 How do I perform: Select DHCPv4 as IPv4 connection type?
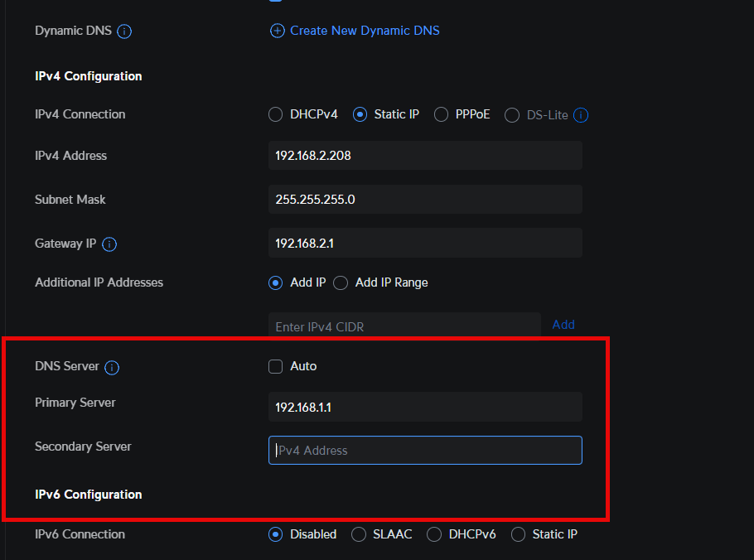tap(276, 114)
